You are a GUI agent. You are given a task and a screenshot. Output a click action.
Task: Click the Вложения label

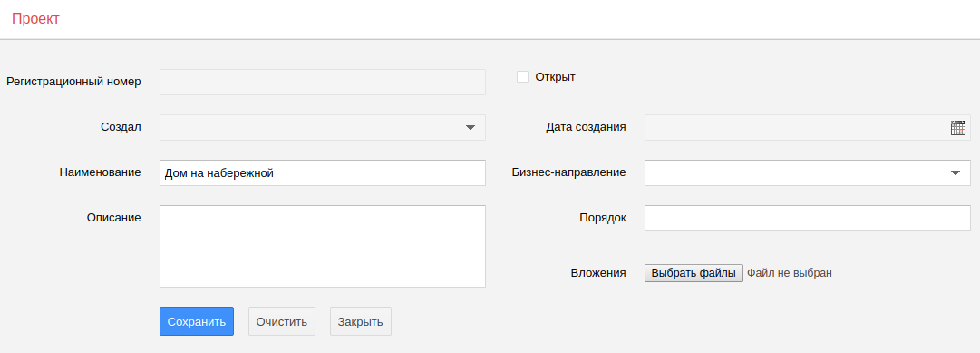[598, 273]
